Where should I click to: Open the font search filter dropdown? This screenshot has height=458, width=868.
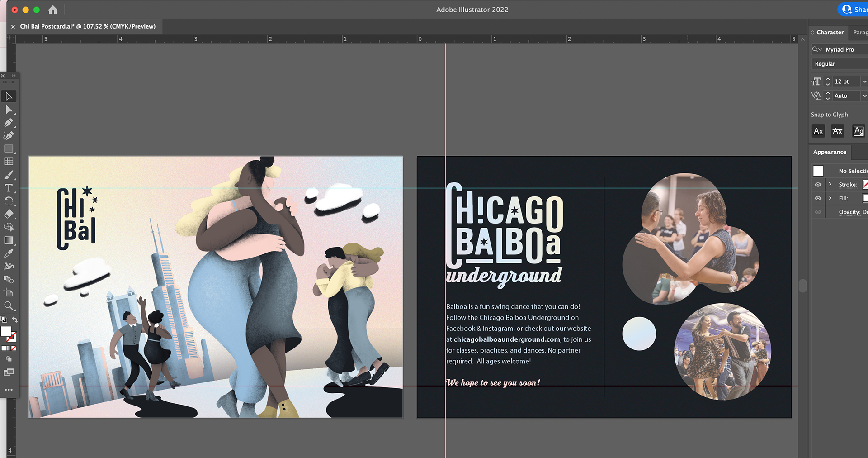817,49
